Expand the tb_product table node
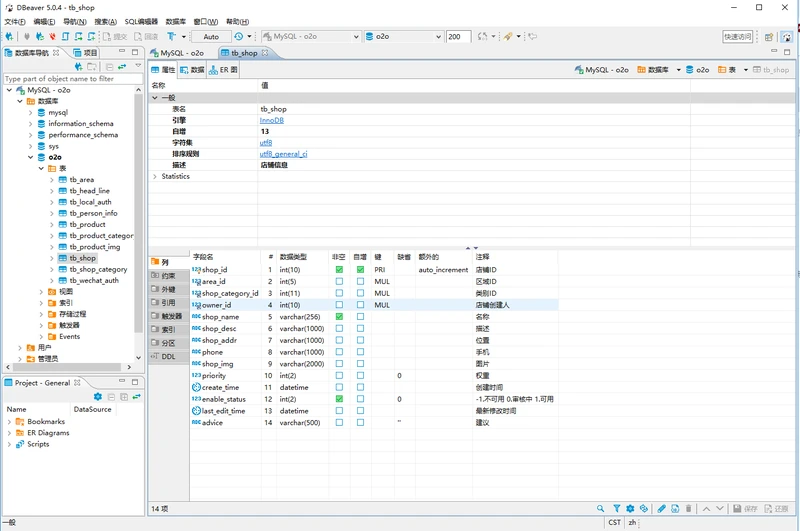Image resolution: width=800 pixels, height=531 pixels. [52, 225]
